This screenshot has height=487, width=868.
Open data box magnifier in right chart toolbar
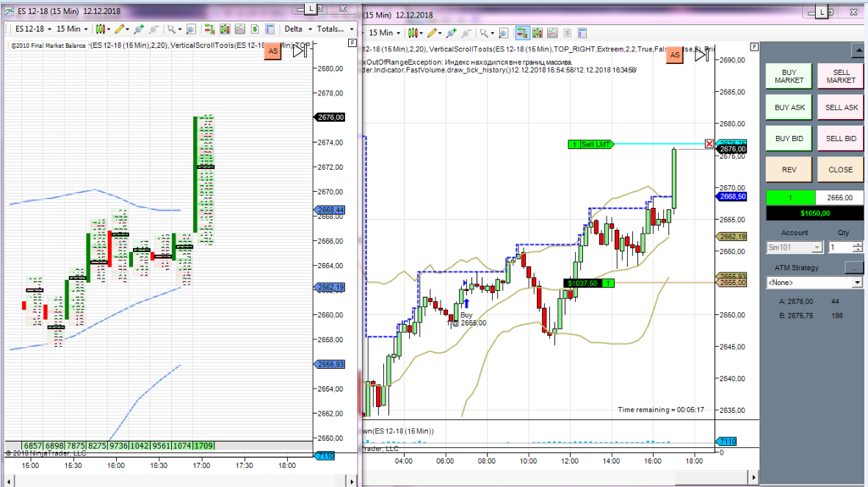pos(503,33)
